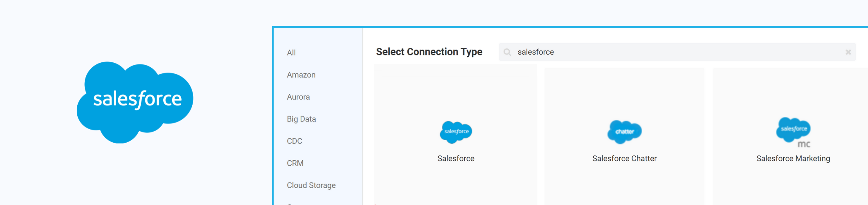Open the Aurora category
Screen dimensions: 868x205
(298, 97)
